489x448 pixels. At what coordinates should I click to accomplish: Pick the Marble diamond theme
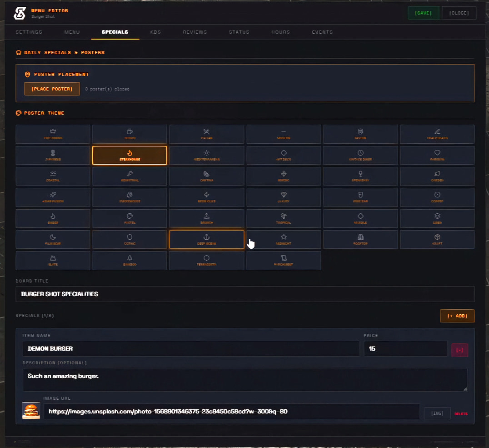tap(360, 218)
